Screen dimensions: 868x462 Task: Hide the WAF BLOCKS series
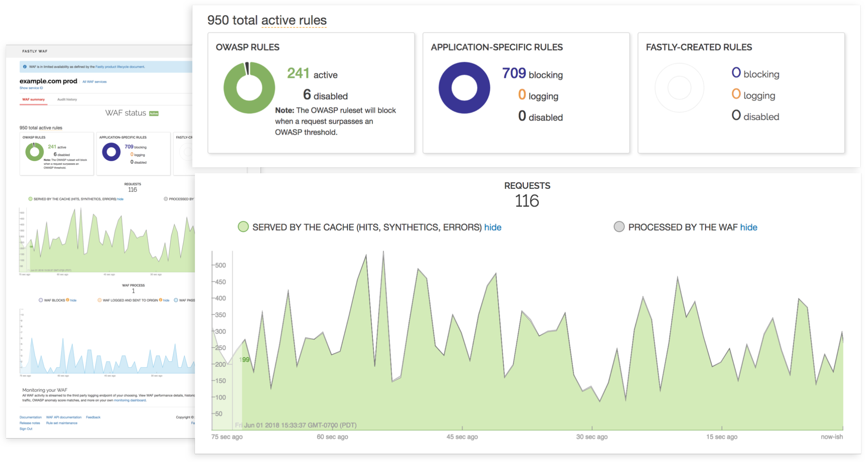coord(73,300)
